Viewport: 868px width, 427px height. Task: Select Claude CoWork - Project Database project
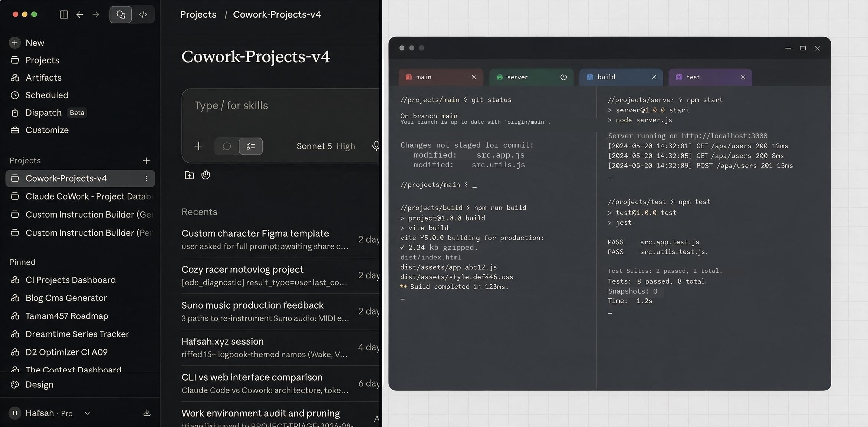[80, 196]
